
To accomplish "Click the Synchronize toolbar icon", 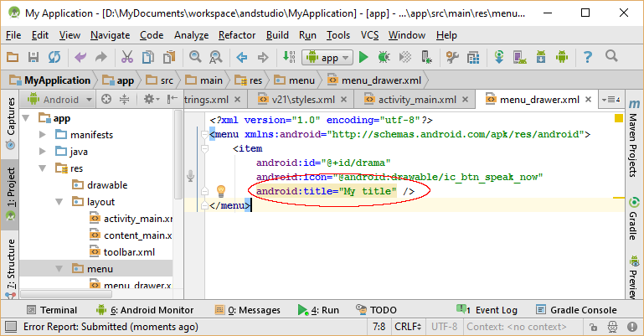I will (x=54, y=57).
